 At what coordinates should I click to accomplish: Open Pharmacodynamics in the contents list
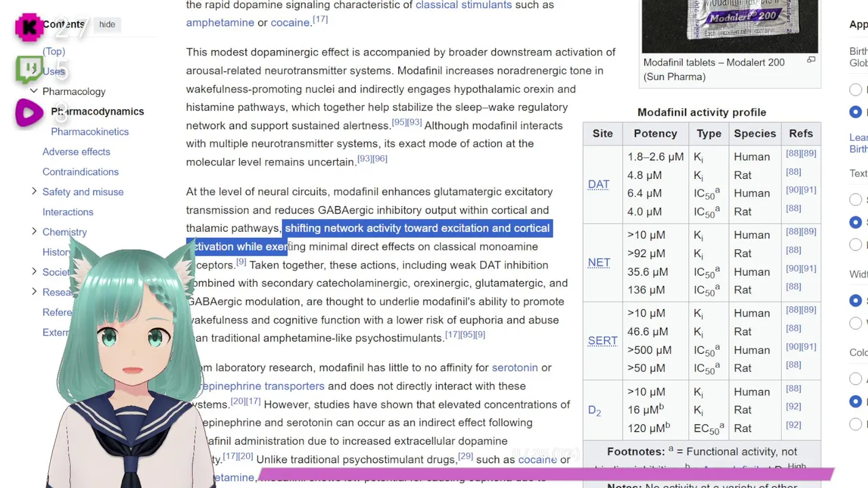[x=98, y=111]
